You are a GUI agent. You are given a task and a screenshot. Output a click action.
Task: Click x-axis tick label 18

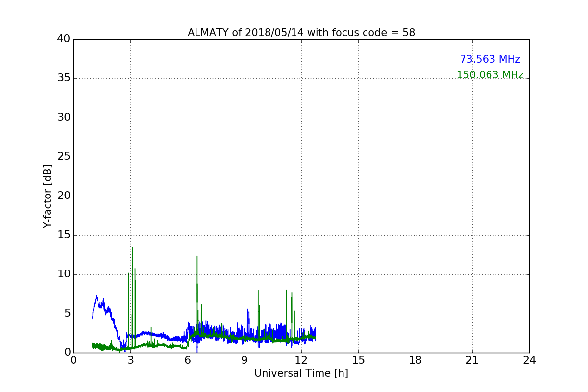click(416, 360)
